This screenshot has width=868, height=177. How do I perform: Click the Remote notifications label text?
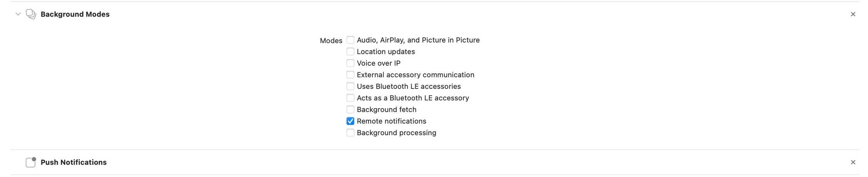click(x=392, y=121)
